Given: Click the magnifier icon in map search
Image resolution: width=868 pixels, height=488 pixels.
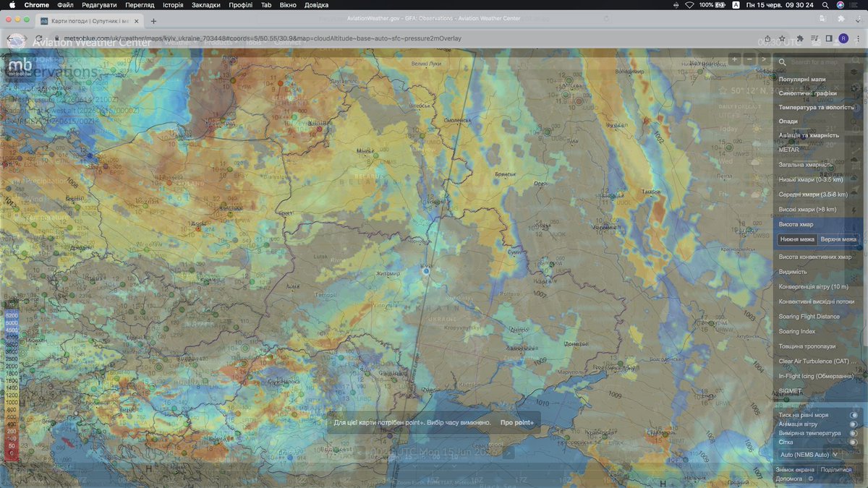Looking at the screenshot, I should (x=782, y=62).
